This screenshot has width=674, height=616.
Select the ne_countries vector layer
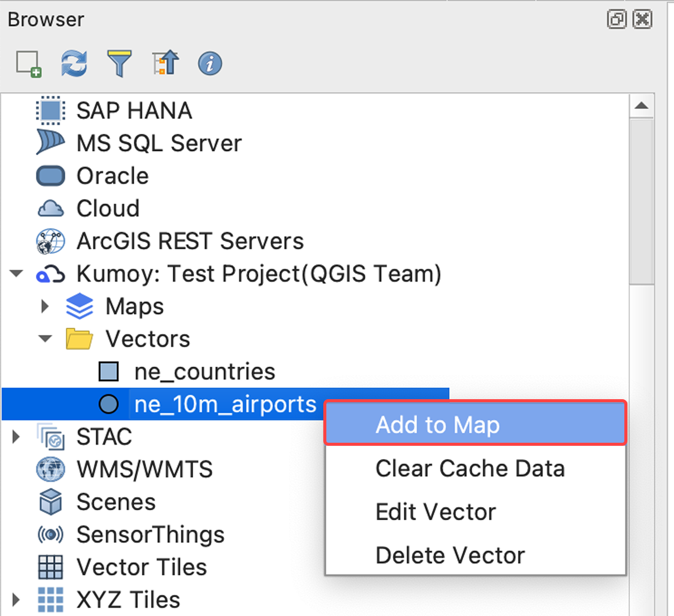[204, 372]
